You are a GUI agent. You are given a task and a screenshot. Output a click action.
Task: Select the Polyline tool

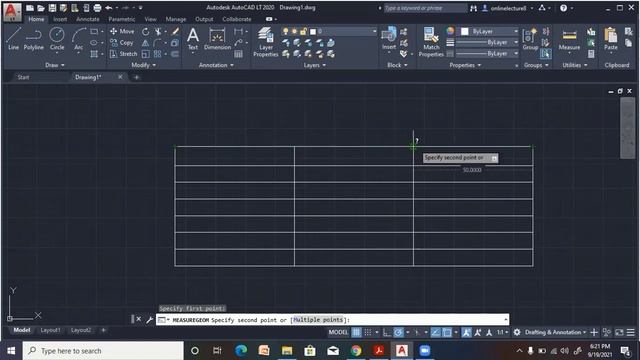click(33, 39)
